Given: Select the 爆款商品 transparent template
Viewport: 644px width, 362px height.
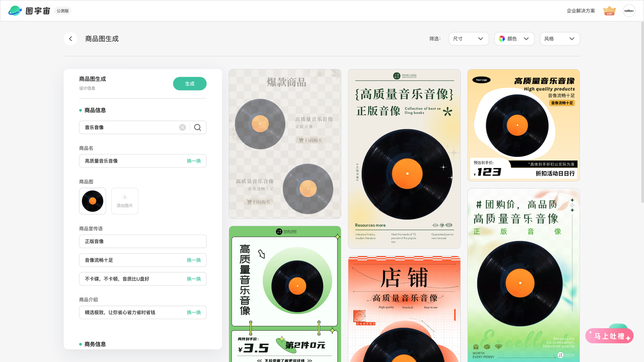Looking at the screenshot, I should click(285, 144).
